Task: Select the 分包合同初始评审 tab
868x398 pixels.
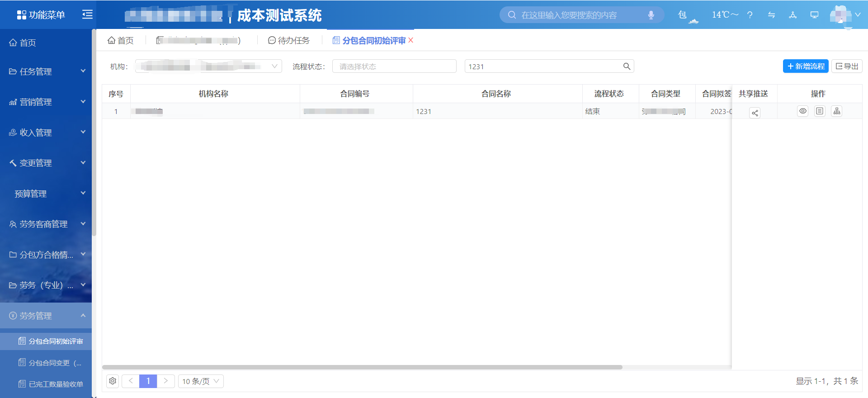Action: [x=369, y=40]
